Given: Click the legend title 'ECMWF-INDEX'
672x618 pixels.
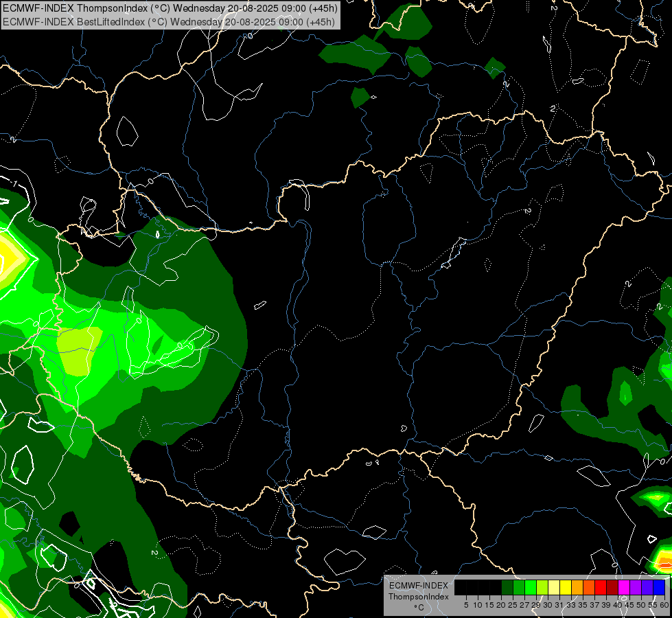Looking at the screenshot, I should click(x=419, y=586).
